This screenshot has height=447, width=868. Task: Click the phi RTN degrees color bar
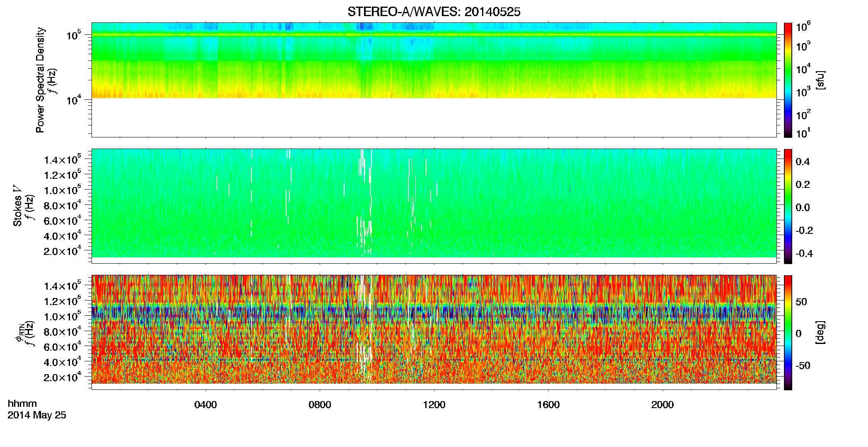(788, 332)
